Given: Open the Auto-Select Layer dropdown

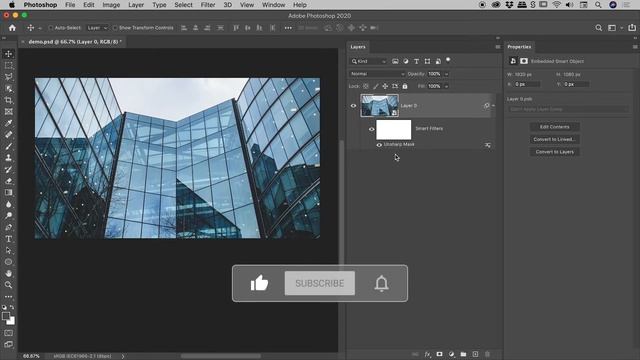Looking at the screenshot, I should pyautogui.click(x=97, y=28).
